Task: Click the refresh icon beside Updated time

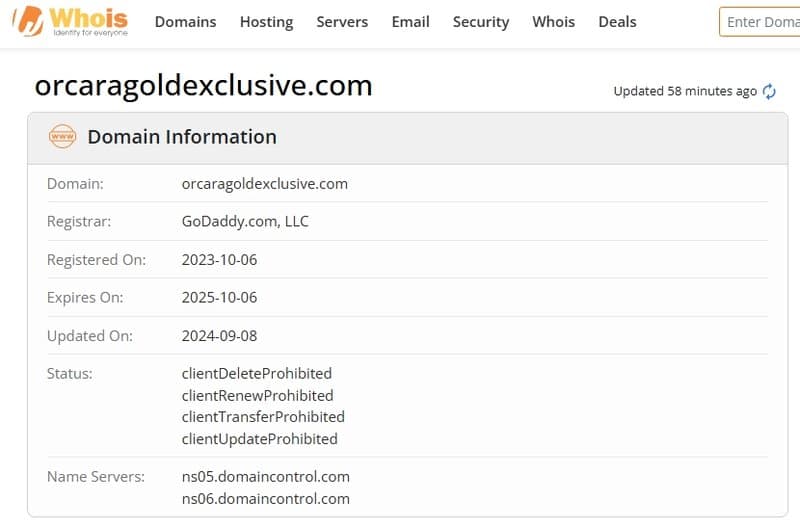Action: pyautogui.click(x=769, y=92)
